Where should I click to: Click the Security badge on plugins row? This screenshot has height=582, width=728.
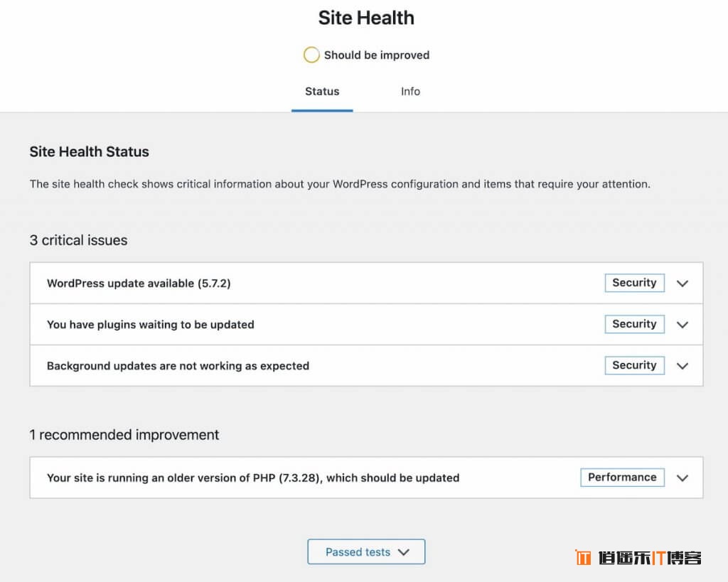click(x=634, y=324)
